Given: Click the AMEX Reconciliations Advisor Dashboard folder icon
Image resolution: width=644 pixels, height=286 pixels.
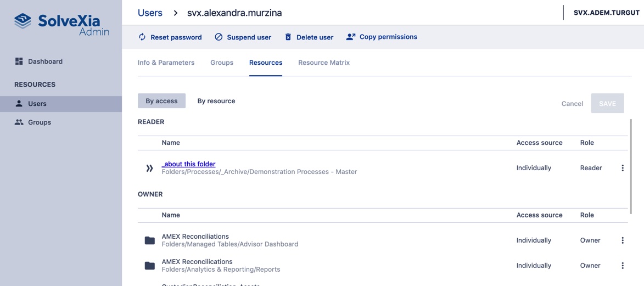Looking at the screenshot, I should pyautogui.click(x=149, y=240).
